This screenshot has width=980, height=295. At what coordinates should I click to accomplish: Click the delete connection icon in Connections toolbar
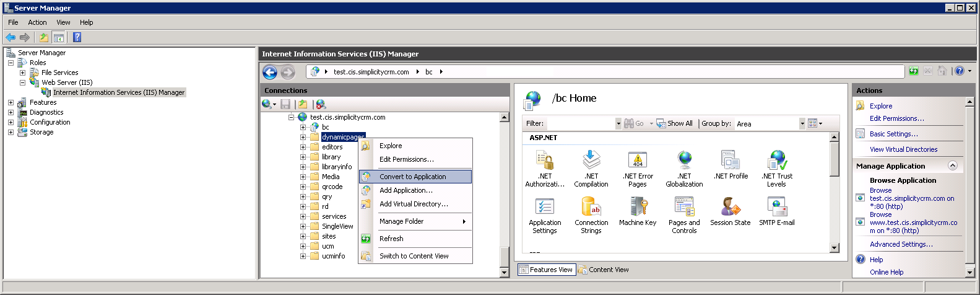(x=321, y=104)
